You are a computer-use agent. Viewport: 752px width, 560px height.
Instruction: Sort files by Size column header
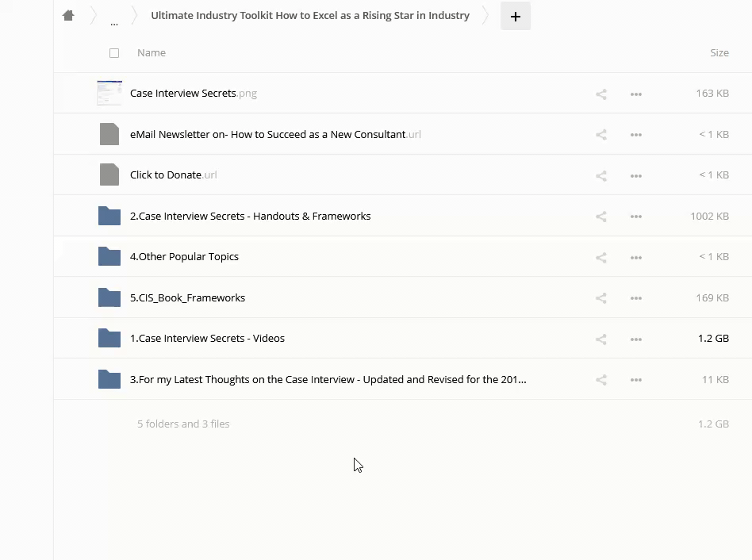coord(719,53)
